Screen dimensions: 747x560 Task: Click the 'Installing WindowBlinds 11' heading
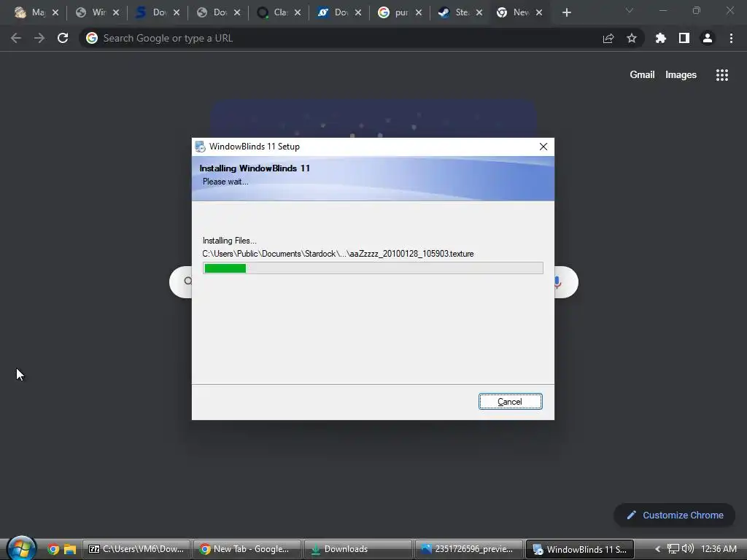tap(255, 168)
